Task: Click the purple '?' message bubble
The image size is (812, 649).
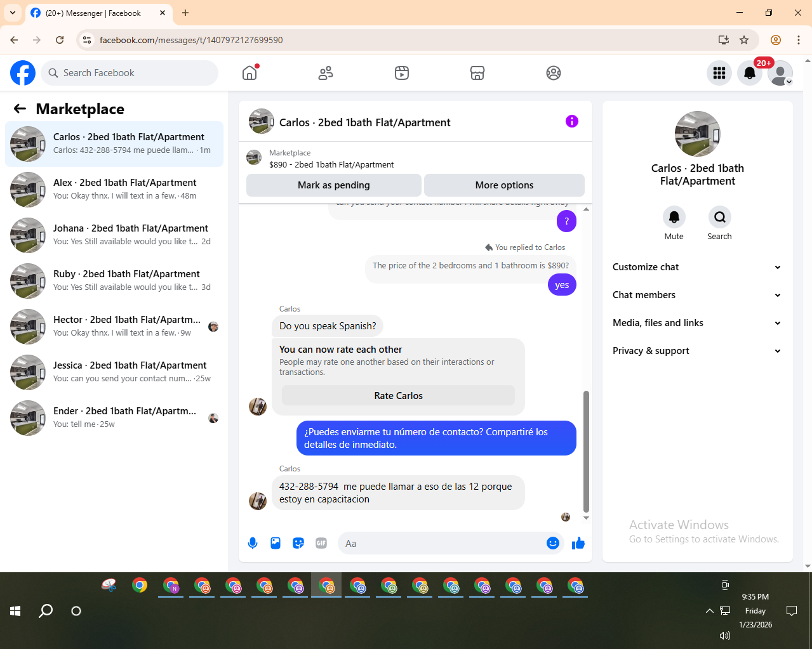Action: [566, 221]
